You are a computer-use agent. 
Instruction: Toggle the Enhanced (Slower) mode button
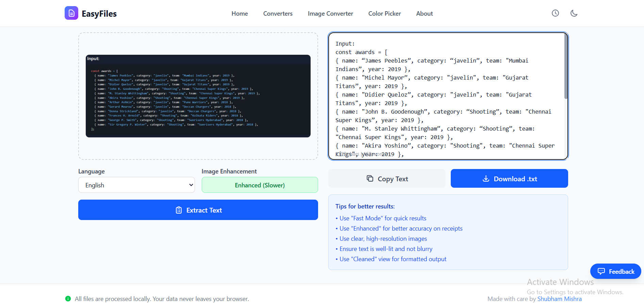[260, 185]
